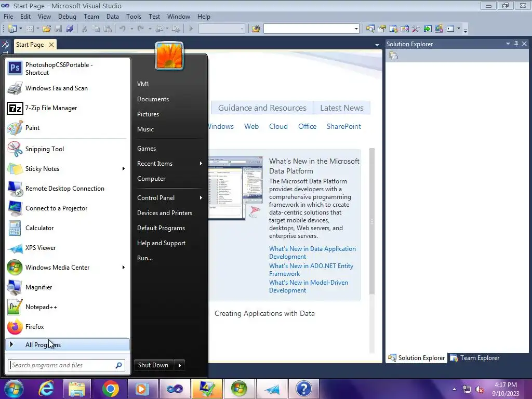The image size is (532, 399).
Task: Open Firefox from the Start menu
Action: (68, 327)
